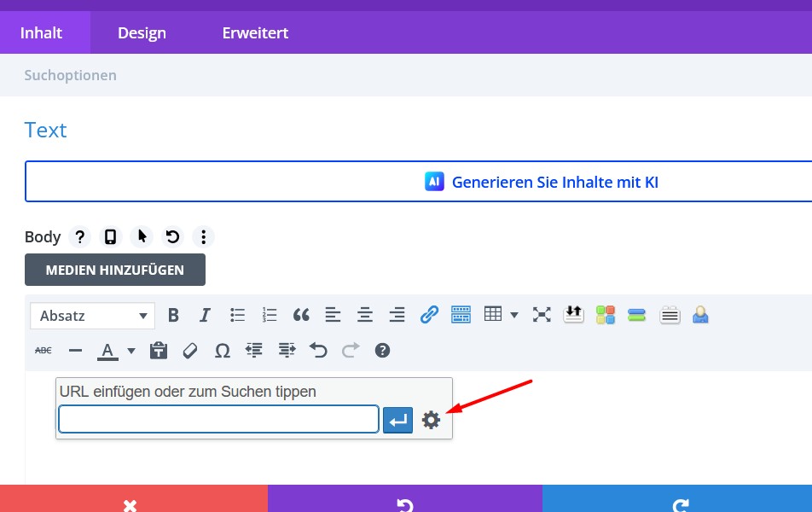The image size is (812, 512).
Task: Click the insert link chain icon
Action: tap(429, 315)
